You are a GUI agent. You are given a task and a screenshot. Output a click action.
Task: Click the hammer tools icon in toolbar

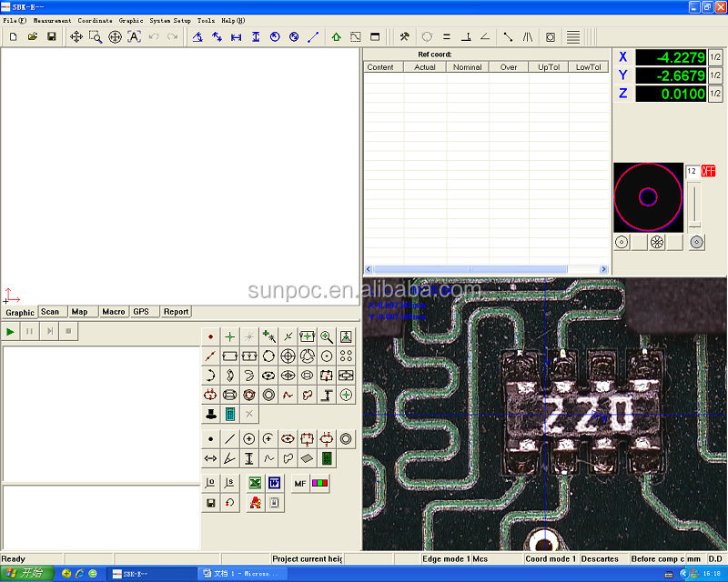[x=404, y=36]
